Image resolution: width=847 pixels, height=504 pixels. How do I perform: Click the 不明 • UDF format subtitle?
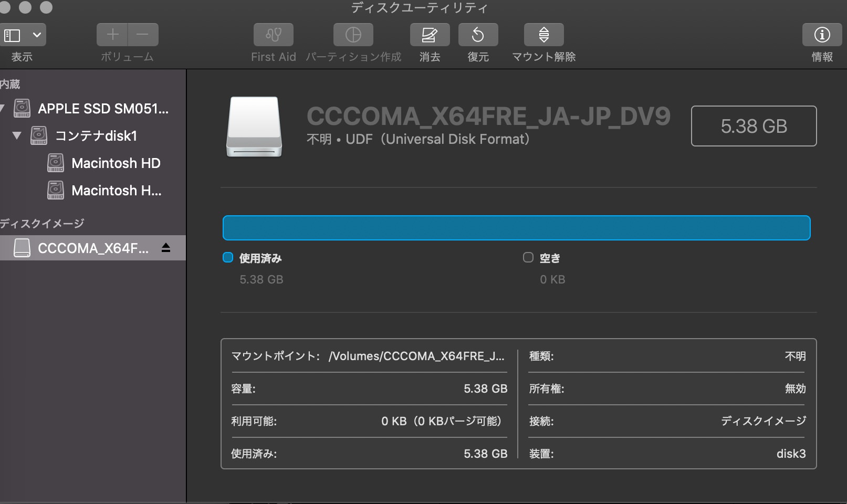tap(418, 139)
